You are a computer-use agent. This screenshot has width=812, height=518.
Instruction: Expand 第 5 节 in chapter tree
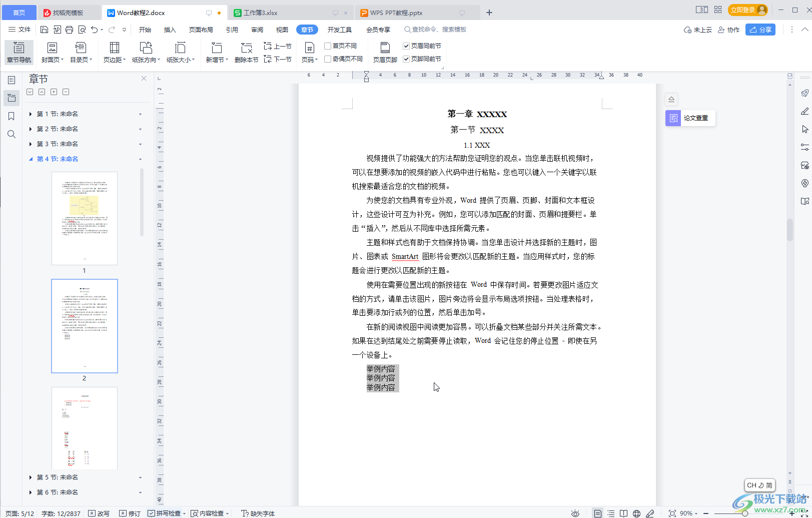pos(31,477)
